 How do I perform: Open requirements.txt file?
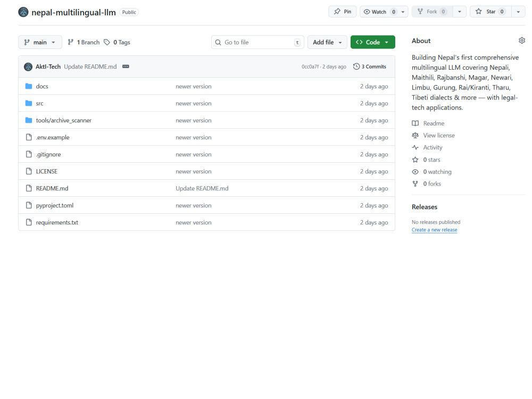57,222
